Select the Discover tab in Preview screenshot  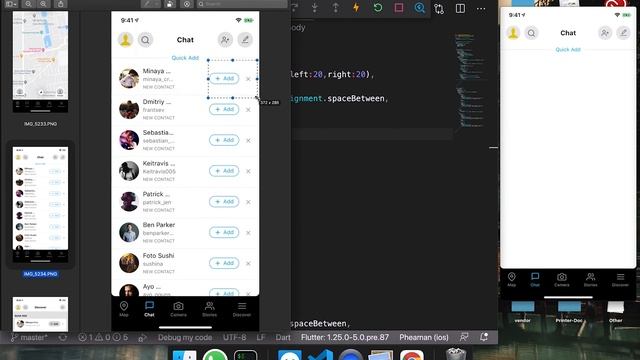coord(242,309)
